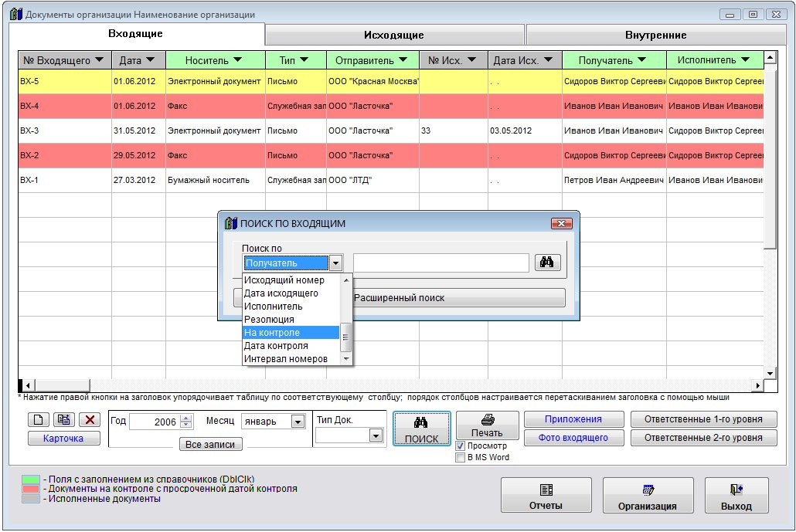Screen dimensions: 796x532
Task: Click the red X delete icon
Action: (90, 420)
